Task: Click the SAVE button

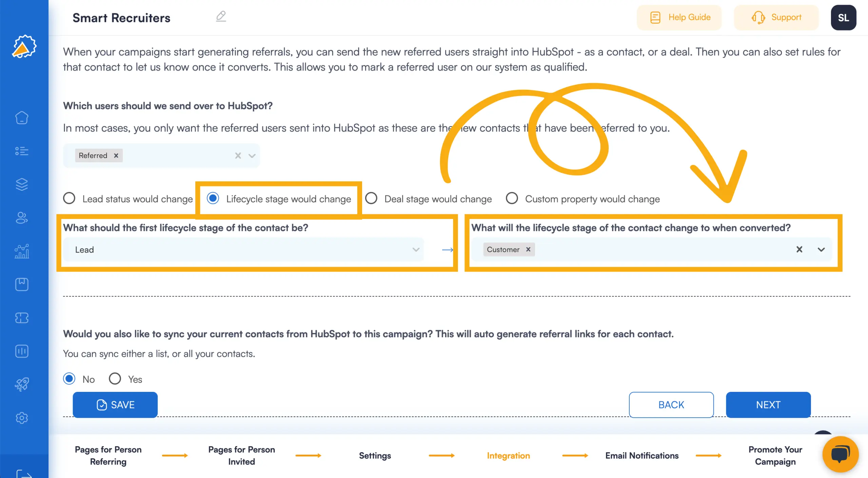Action: [x=115, y=405]
